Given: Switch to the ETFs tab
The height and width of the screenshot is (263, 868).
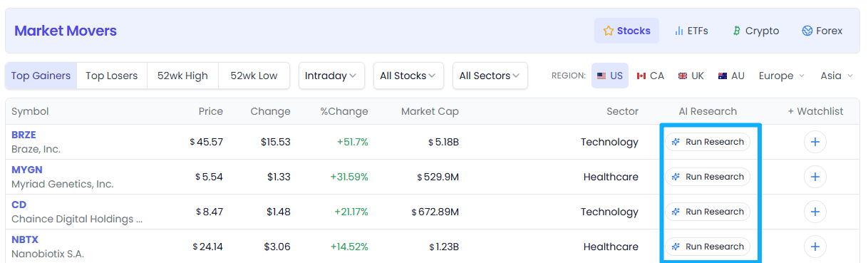Looking at the screenshot, I should [691, 31].
